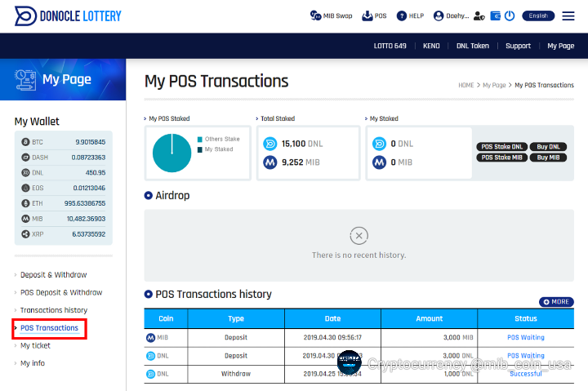Open the English language selector
Viewport: 588px width, 391px height.
point(537,16)
